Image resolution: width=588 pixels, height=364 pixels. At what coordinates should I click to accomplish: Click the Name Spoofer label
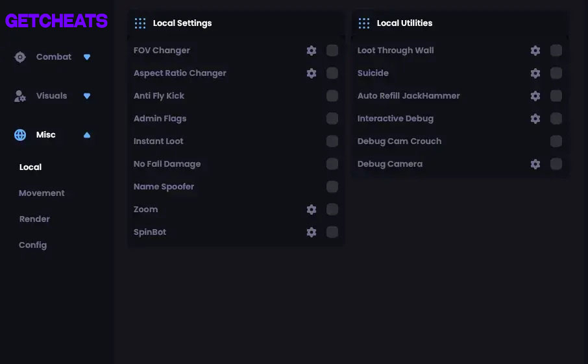coord(164,187)
